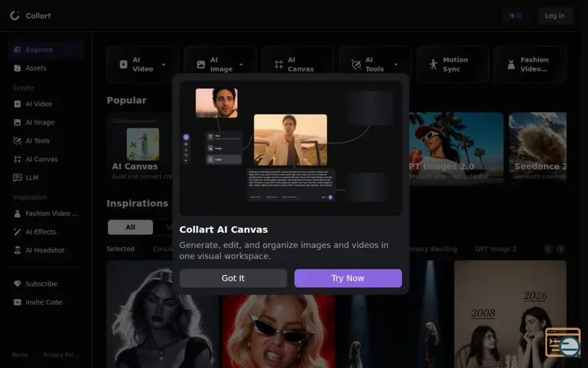Open the credits sparkle counter
588x368 pixels.
click(x=515, y=15)
